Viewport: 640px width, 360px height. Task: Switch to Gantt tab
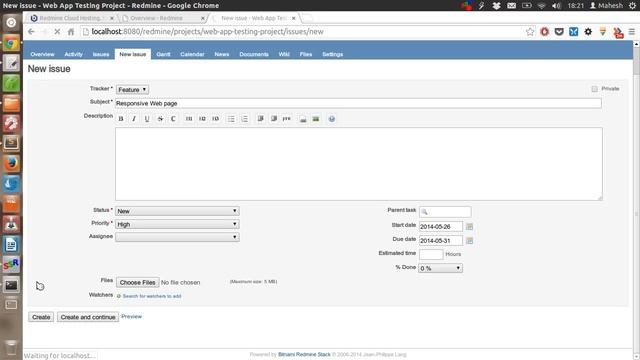pos(163,54)
